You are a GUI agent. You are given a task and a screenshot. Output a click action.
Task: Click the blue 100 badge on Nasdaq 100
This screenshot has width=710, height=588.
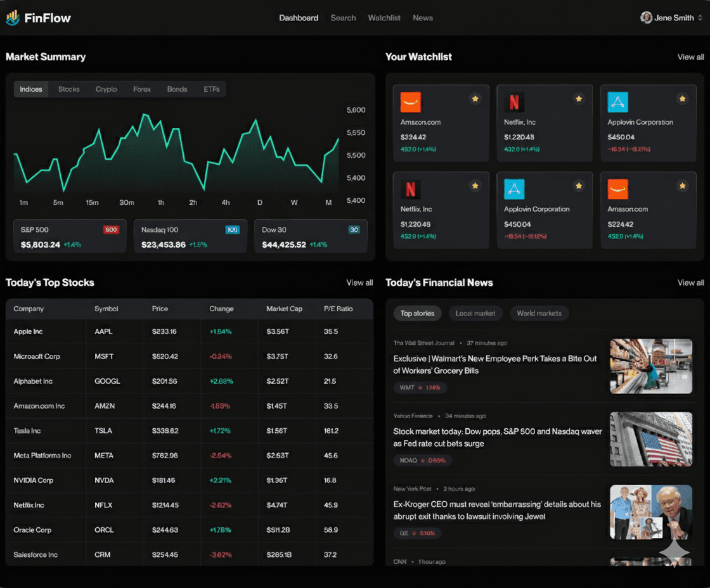click(x=233, y=229)
